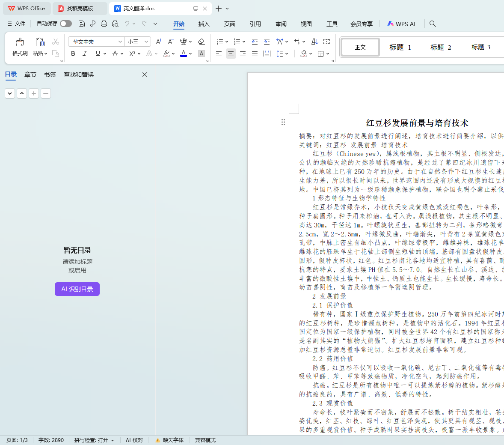Screen dimensions: 504x445
Task: Expand spell check (拼写检查) dropdown in status bar
Action: pos(113,440)
